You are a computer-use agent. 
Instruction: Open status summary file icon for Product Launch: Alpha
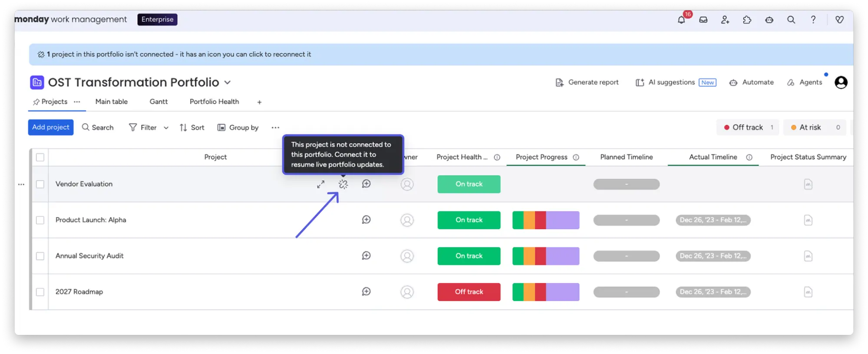(808, 220)
